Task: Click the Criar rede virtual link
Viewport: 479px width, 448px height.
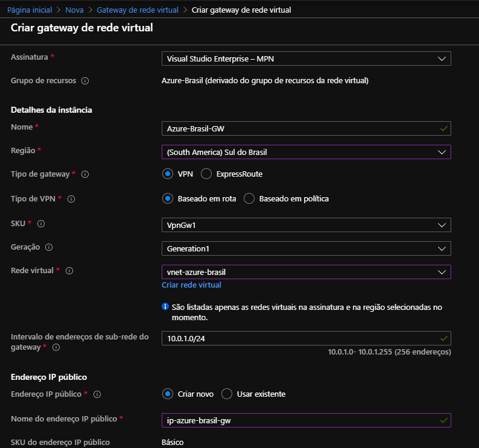Action: 191,285
